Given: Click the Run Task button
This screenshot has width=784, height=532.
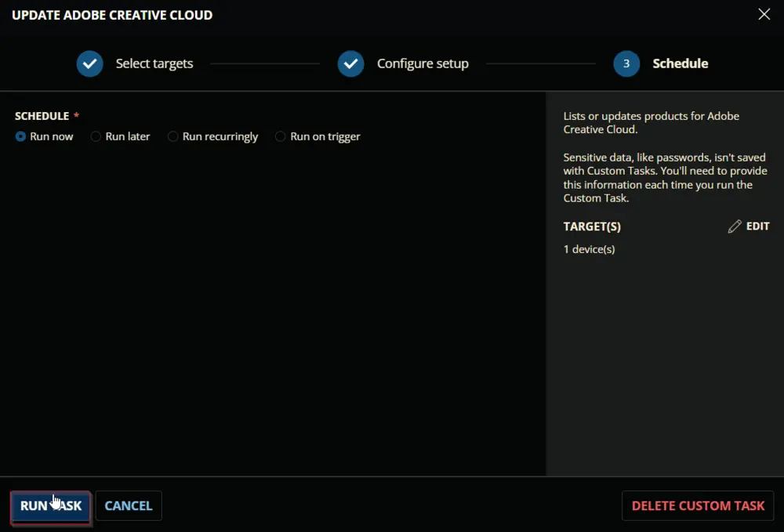Looking at the screenshot, I should coord(50,505).
